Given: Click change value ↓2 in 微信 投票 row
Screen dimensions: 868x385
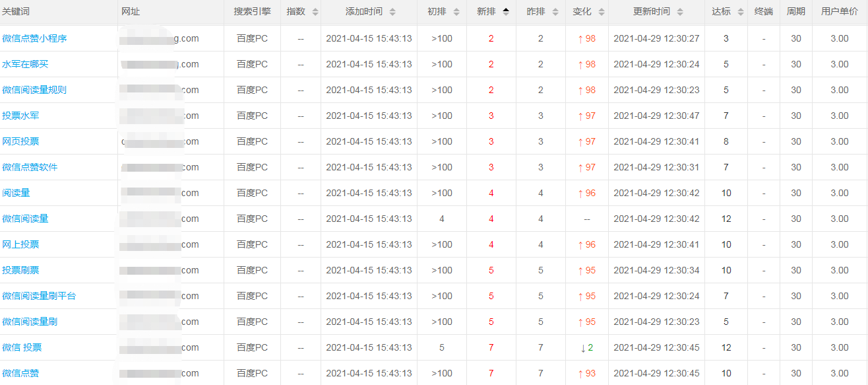Looking at the screenshot, I should [x=587, y=347].
